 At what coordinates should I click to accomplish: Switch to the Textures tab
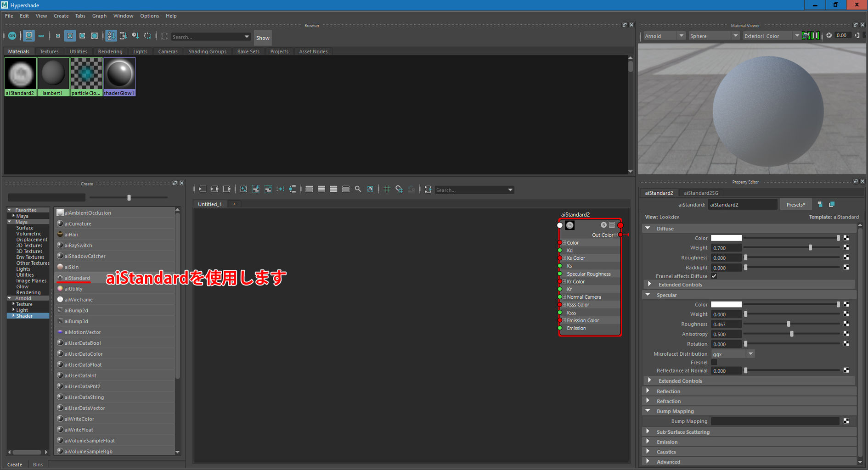pos(49,51)
